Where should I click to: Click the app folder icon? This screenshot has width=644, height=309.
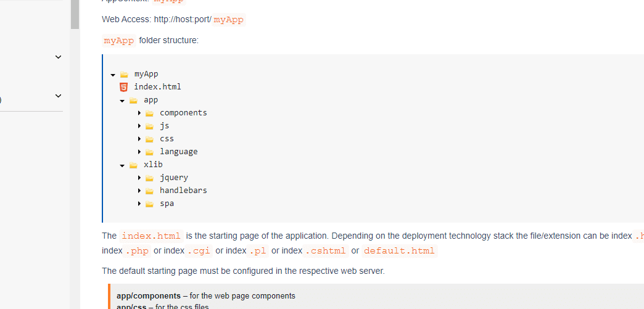tap(133, 100)
